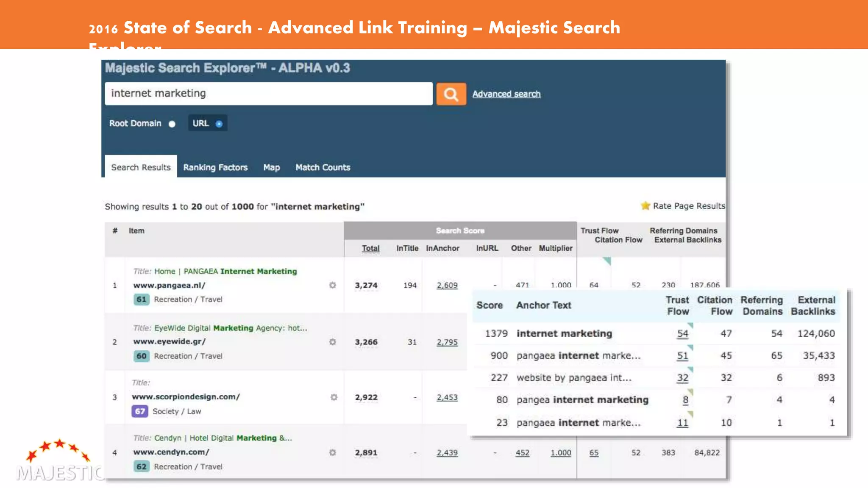Click the Society / Law category label
This screenshot has height=488, width=868.
177,411
